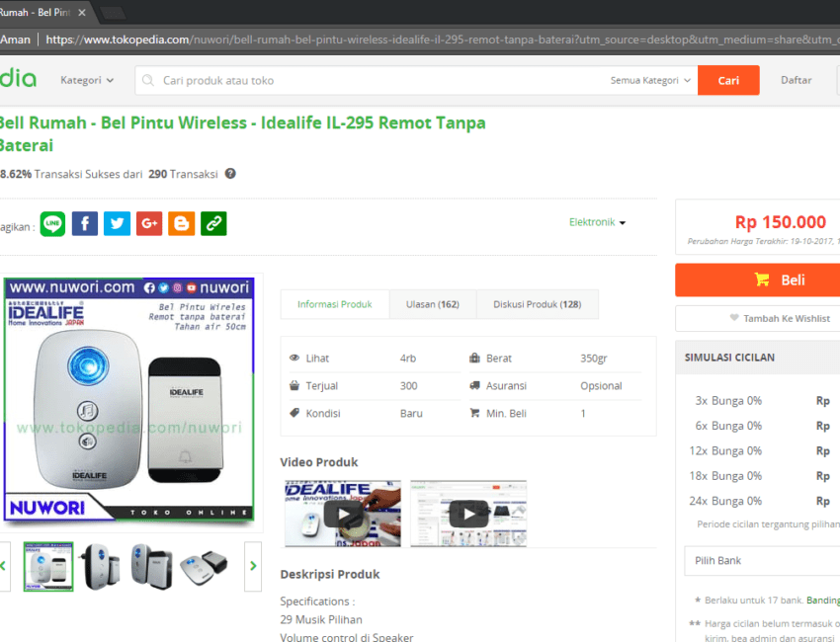Click the search magnifier icon

tap(148, 80)
